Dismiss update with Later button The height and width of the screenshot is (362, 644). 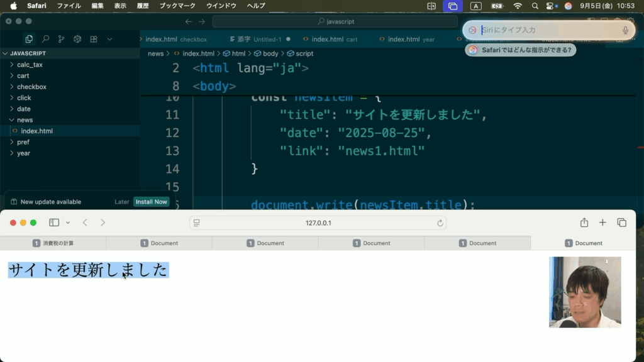122,202
